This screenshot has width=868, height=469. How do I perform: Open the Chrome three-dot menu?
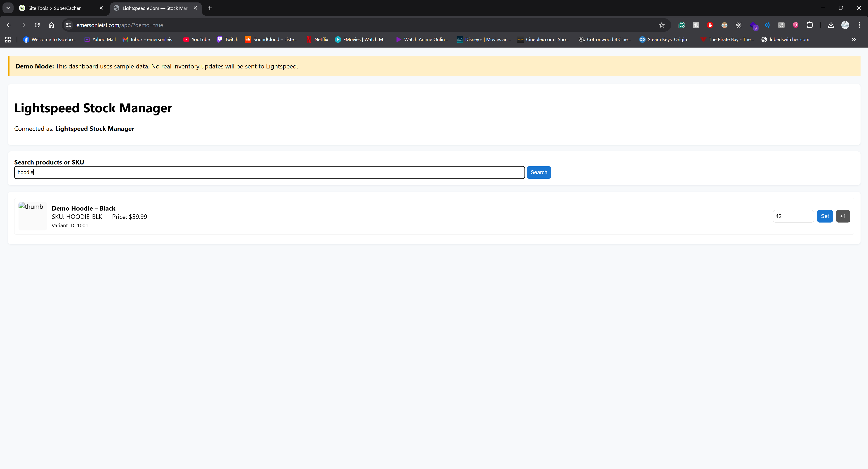point(859,25)
